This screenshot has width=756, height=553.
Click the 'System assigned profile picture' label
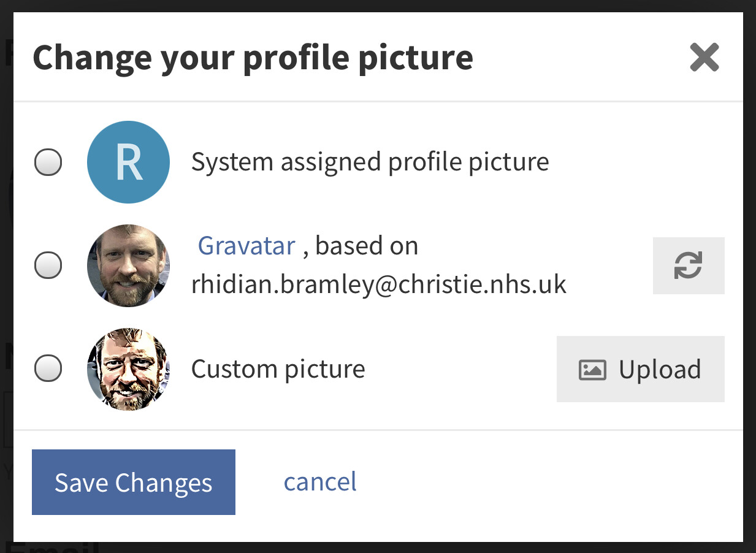(370, 162)
